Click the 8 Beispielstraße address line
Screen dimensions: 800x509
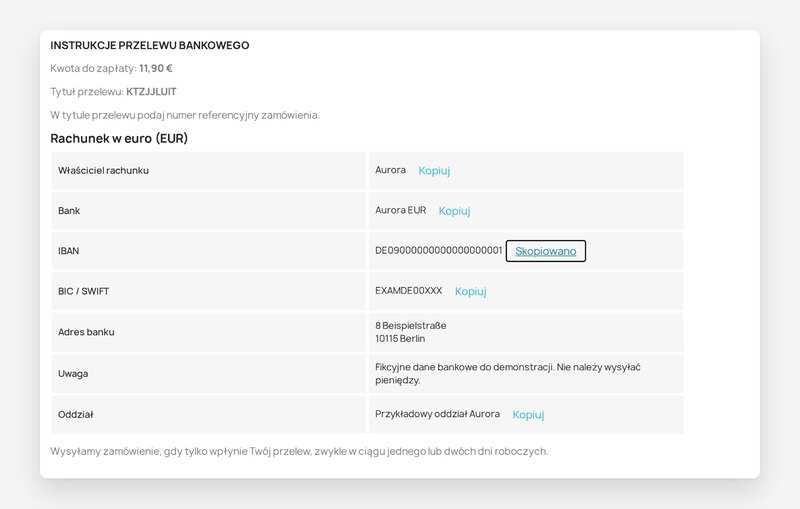point(411,325)
